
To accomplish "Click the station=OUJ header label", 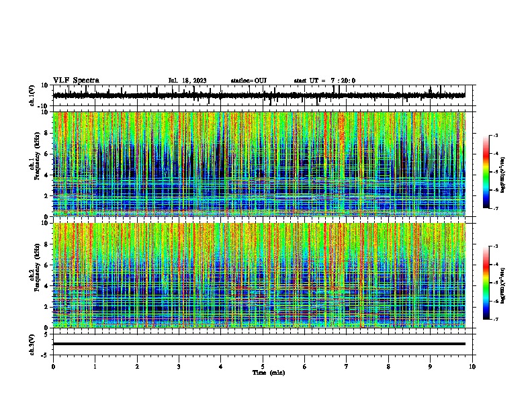I will click(249, 81).
